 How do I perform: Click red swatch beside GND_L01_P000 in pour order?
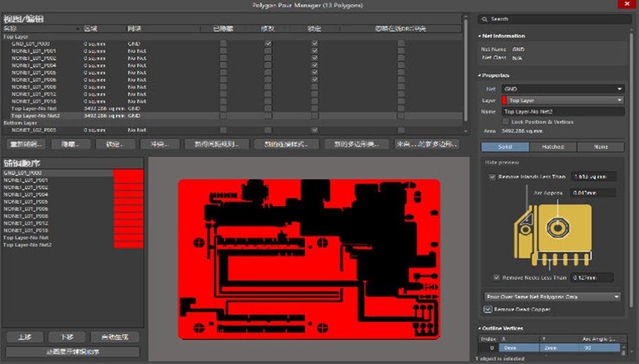tap(128, 173)
